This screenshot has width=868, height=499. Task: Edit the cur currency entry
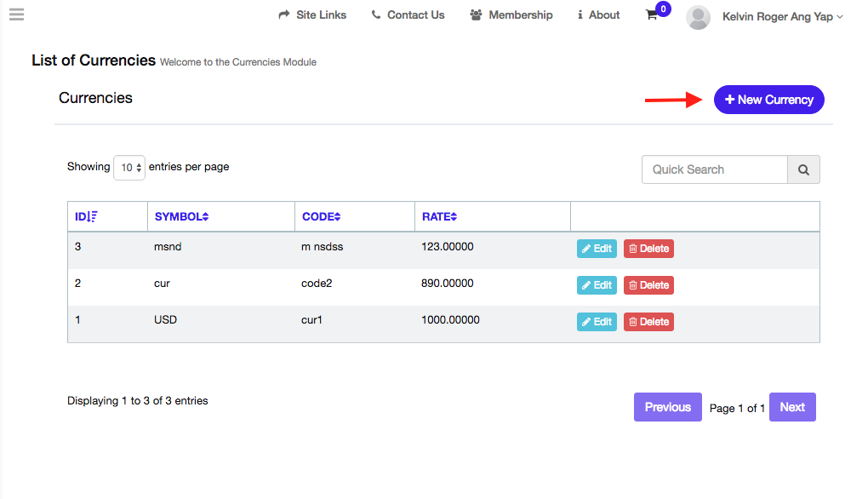597,285
